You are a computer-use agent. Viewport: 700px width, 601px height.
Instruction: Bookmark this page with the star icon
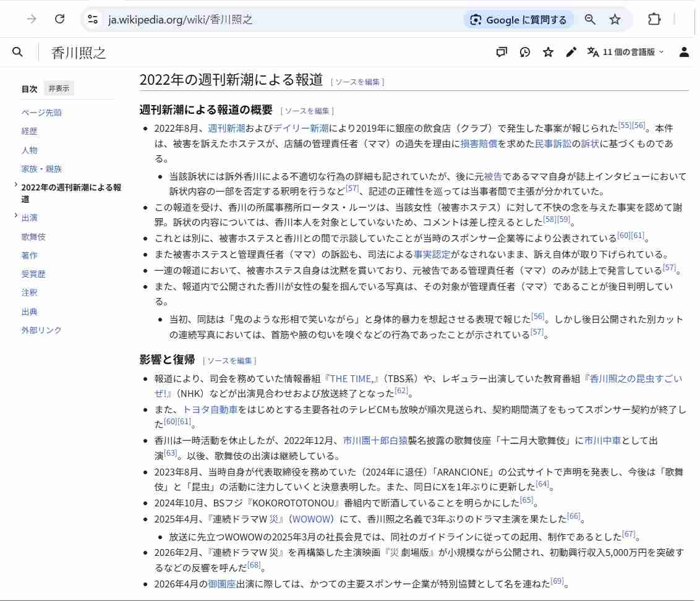(615, 19)
